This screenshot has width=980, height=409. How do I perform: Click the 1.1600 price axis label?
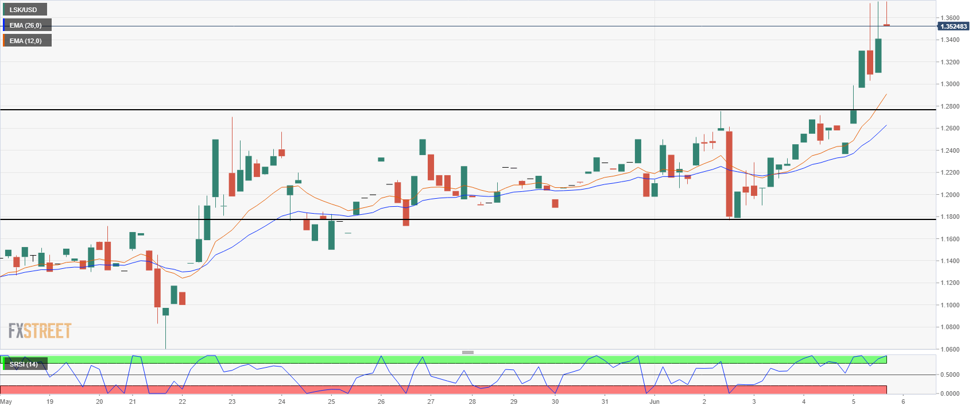click(949, 240)
